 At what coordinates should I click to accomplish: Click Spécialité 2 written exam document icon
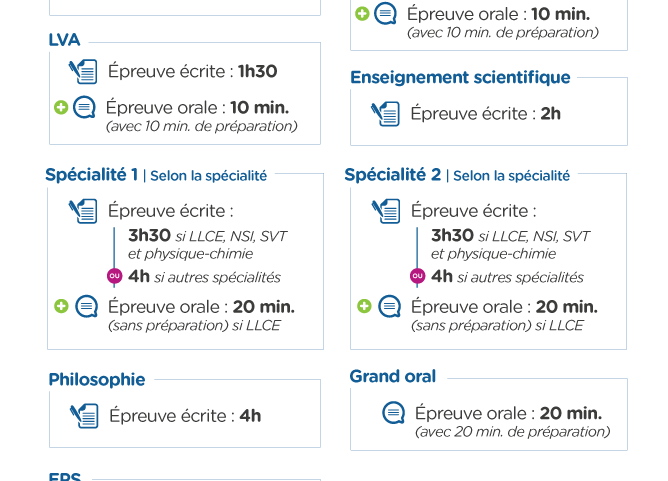point(386,211)
